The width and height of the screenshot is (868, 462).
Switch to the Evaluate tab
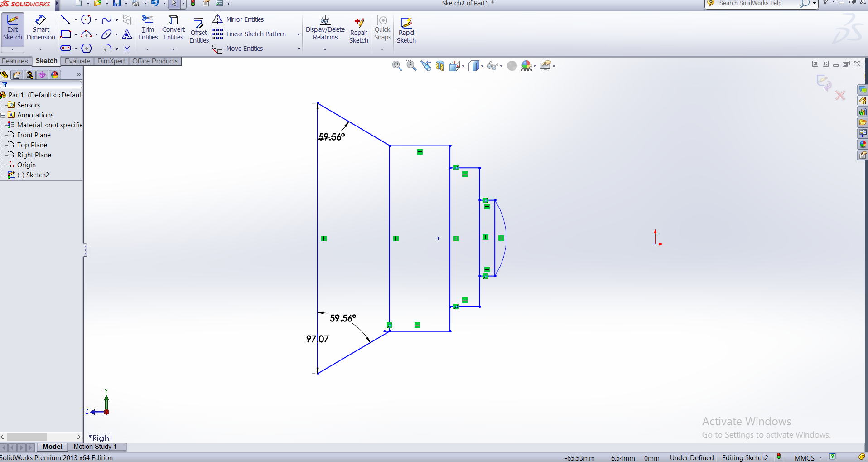77,61
